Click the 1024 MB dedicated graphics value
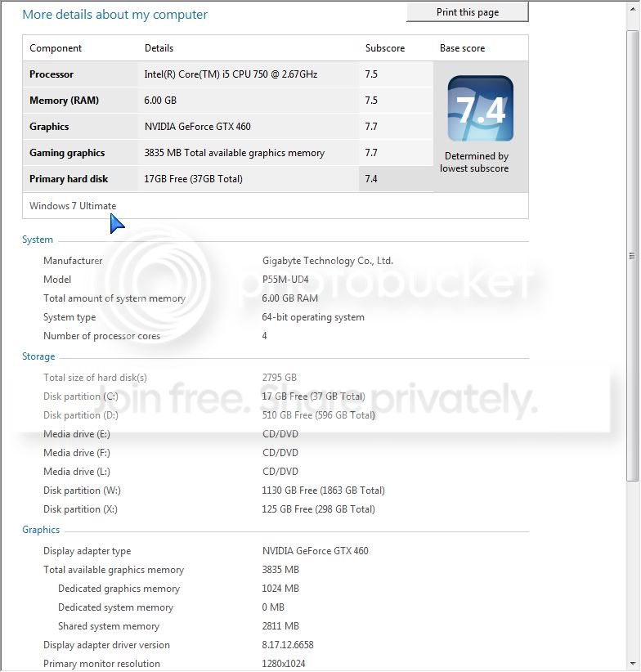The width and height of the screenshot is (641, 672). click(280, 589)
